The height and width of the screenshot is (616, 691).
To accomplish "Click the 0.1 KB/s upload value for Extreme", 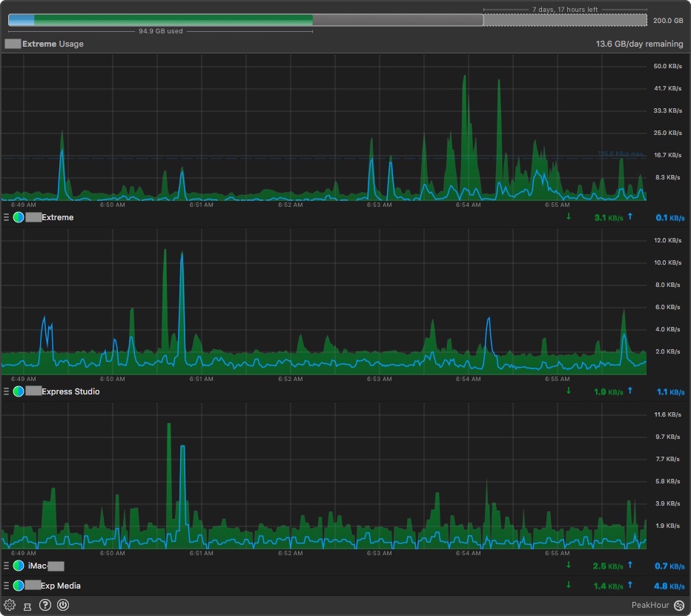I will (x=670, y=218).
